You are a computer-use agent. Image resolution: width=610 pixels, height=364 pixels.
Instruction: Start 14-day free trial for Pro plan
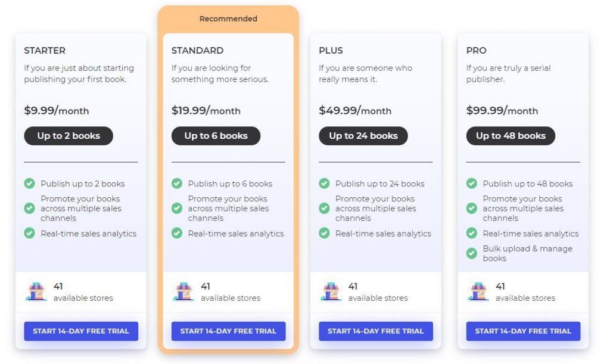point(523,331)
